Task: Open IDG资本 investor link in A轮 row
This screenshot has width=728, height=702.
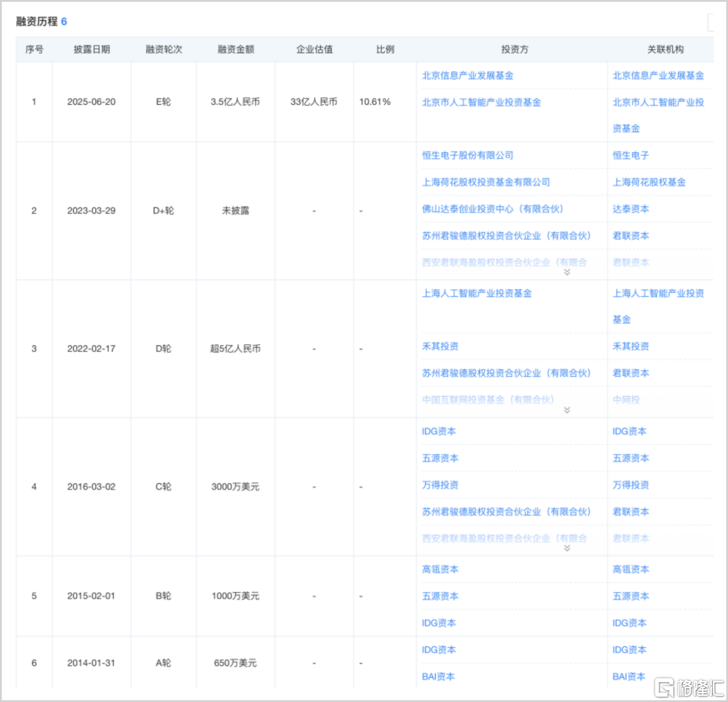Action: pyautogui.click(x=439, y=650)
